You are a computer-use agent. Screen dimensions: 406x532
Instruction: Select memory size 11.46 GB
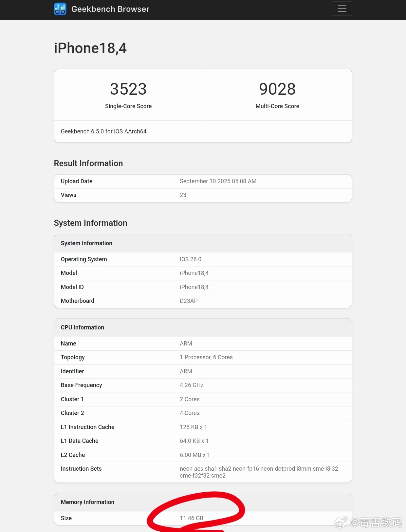click(192, 518)
